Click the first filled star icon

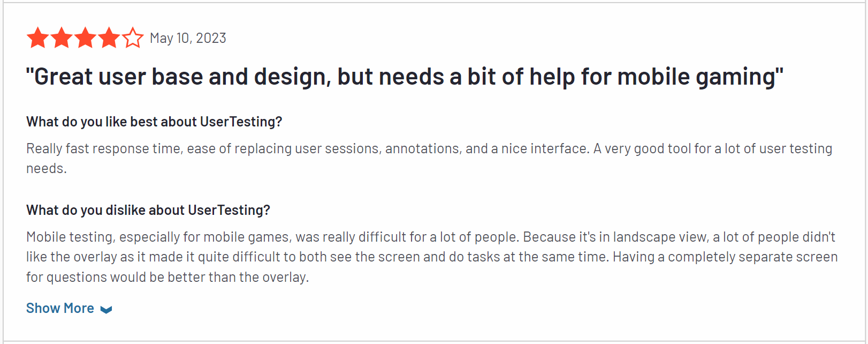37,38
